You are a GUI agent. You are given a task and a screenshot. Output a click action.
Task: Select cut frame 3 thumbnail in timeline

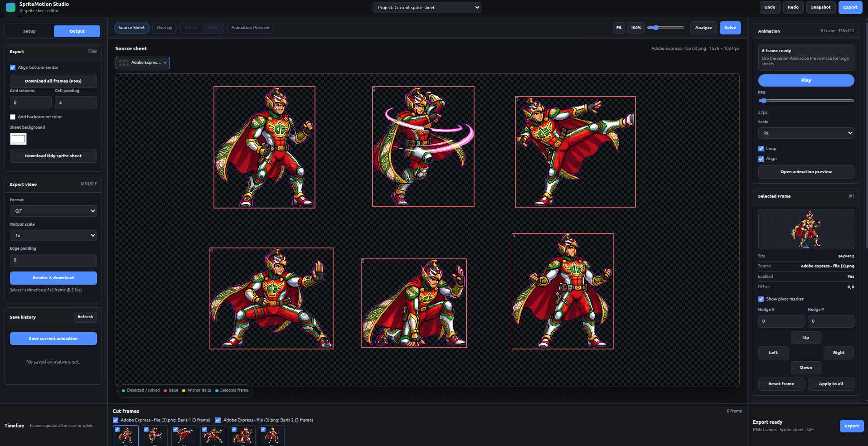coord(184,436)
